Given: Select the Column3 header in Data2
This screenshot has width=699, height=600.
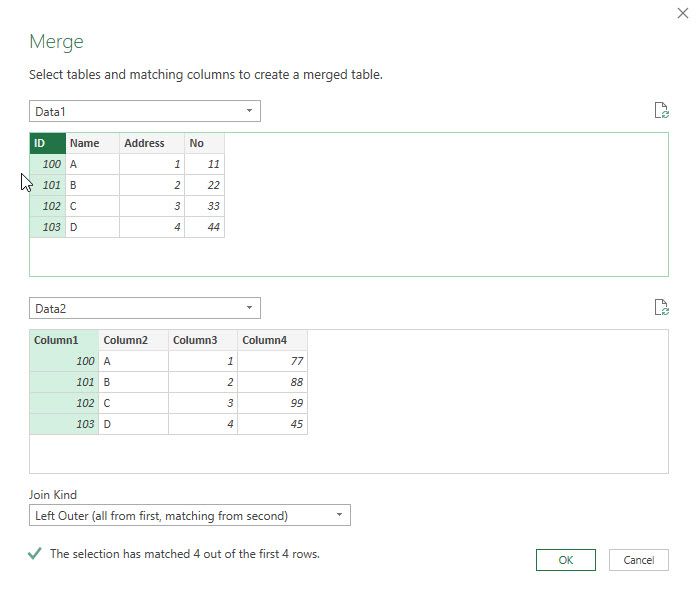Looking at the screenshot, I should (203, 340).
